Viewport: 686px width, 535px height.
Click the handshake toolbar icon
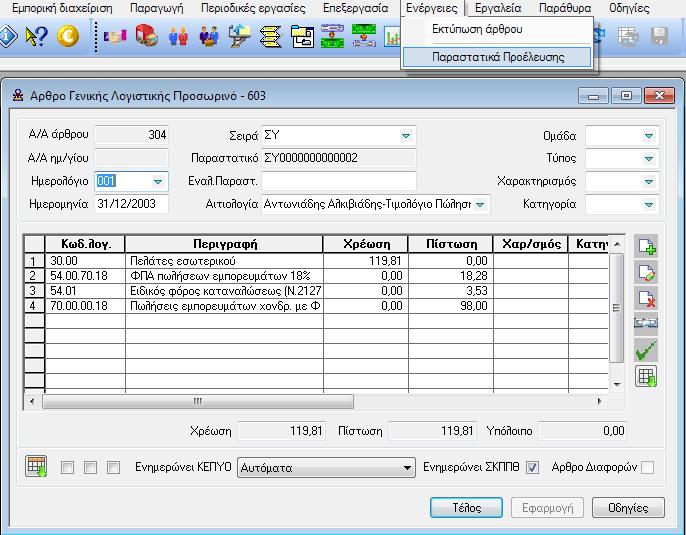click(115, 36)
